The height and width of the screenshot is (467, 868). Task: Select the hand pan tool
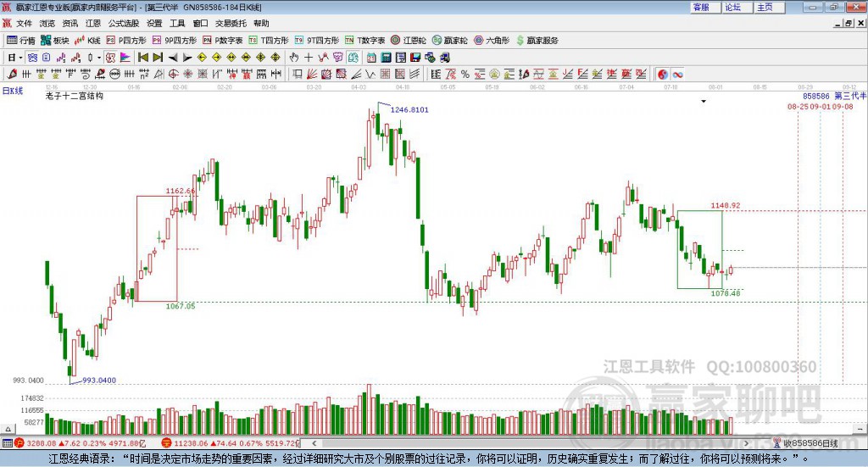(294, 58)
